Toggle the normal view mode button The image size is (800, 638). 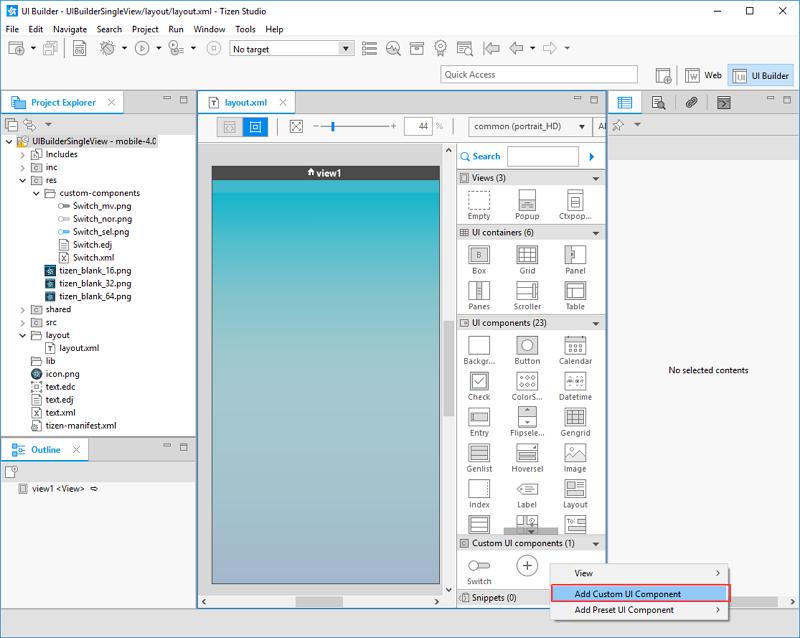pyautogui.click(x=256, y=127)
